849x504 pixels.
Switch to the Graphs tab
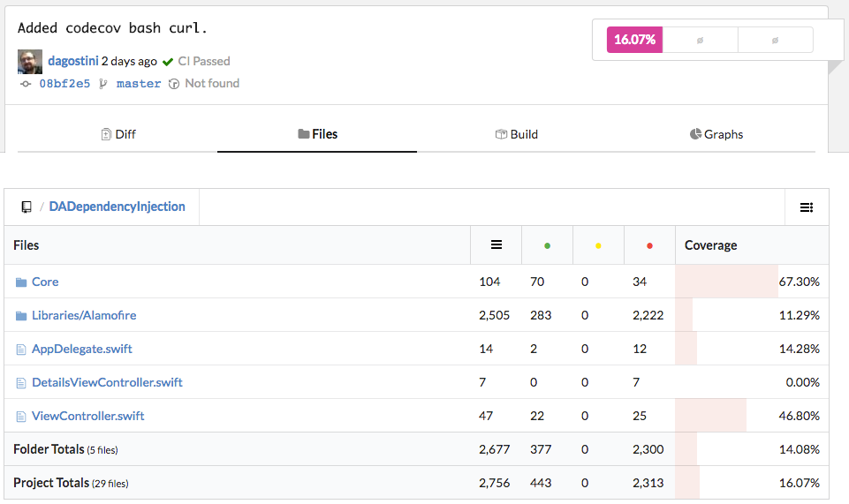716,135
